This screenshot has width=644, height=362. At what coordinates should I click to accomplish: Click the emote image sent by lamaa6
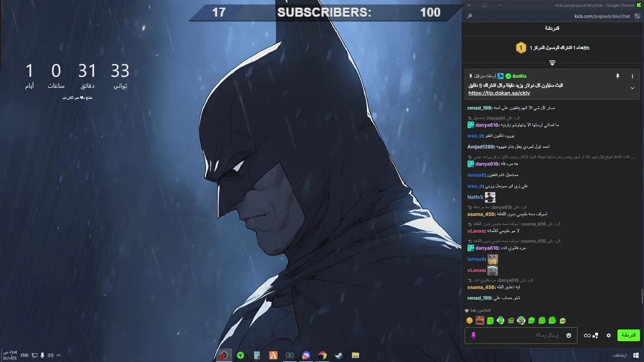[493, 259]
